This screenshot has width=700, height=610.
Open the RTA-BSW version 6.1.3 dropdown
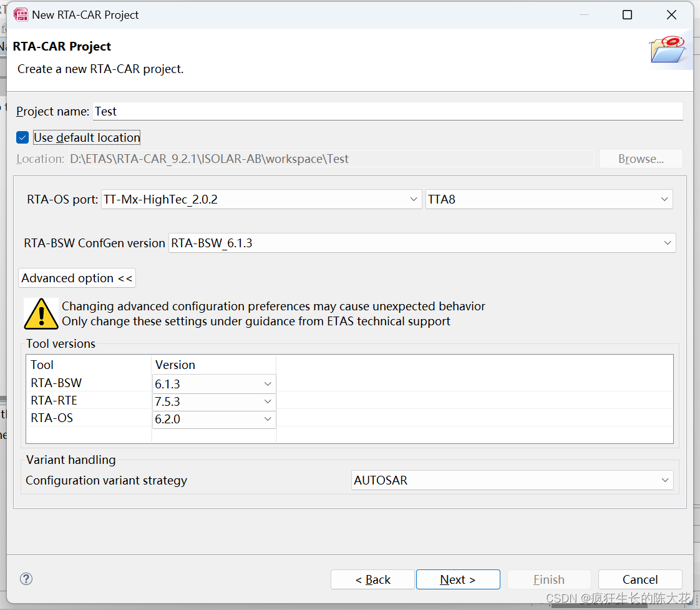pyautogui.click(x=268, y=383)
